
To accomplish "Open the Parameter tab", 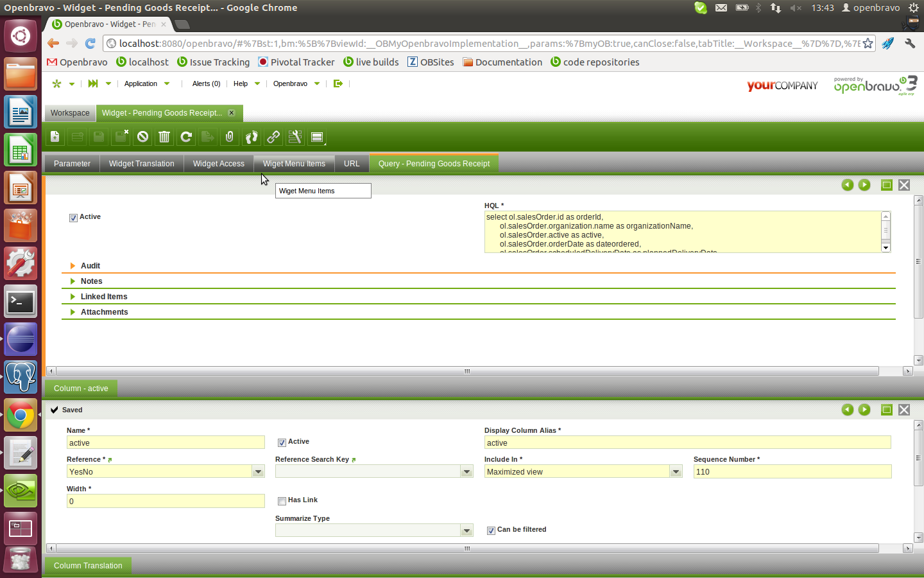I will [72, 164].
